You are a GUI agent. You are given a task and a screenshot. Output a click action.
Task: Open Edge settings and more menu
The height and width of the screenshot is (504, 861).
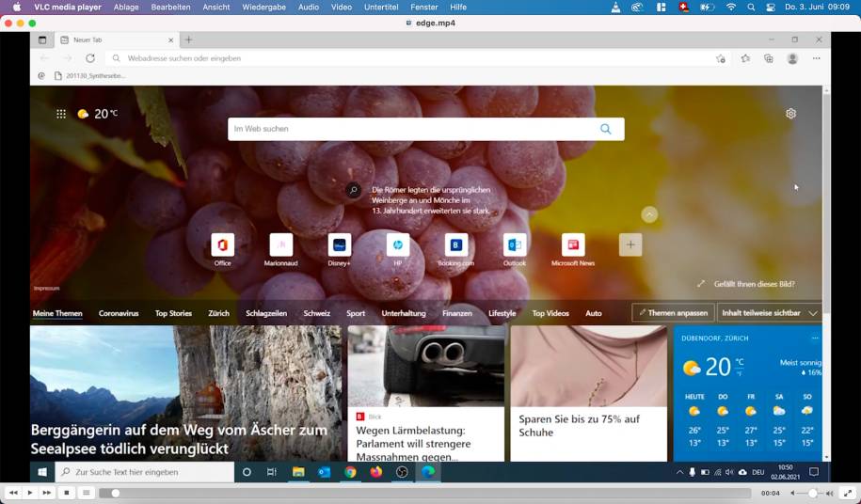pos(817,58)
